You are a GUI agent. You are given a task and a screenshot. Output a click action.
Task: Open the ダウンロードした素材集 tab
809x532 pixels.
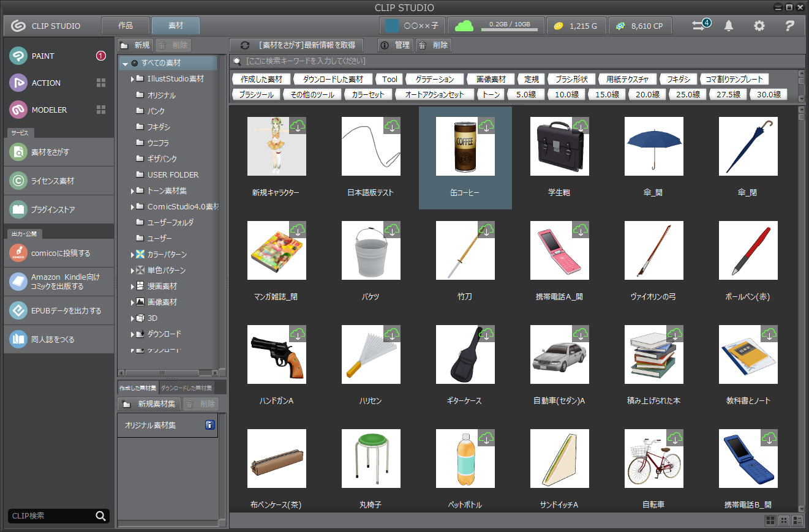click(x=186, y=386)
